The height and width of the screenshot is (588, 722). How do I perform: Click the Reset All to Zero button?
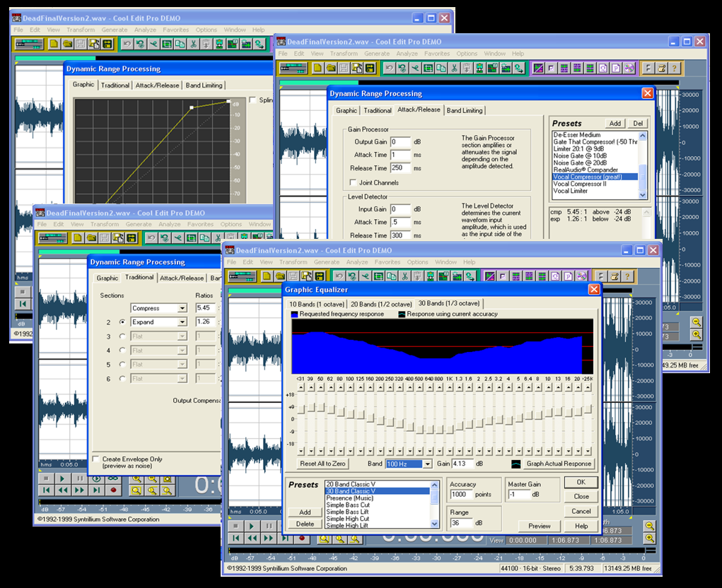(322, 464)
